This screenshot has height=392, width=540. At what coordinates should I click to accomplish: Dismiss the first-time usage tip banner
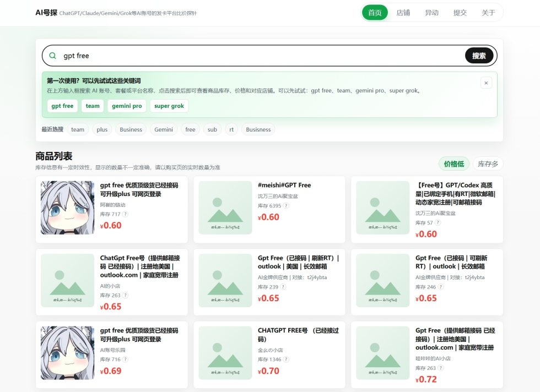[486, 83]
